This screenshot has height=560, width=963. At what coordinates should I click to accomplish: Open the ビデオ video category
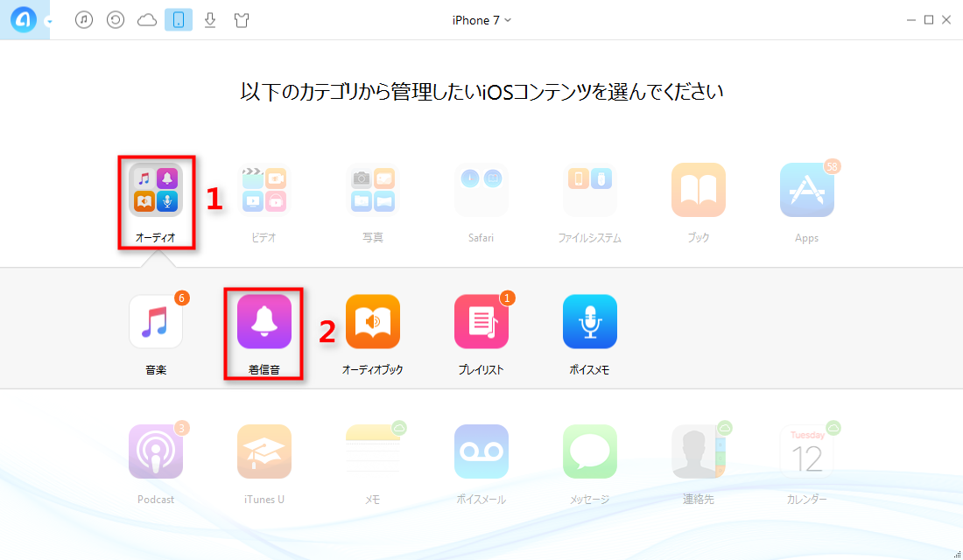[x=264, y=190]
